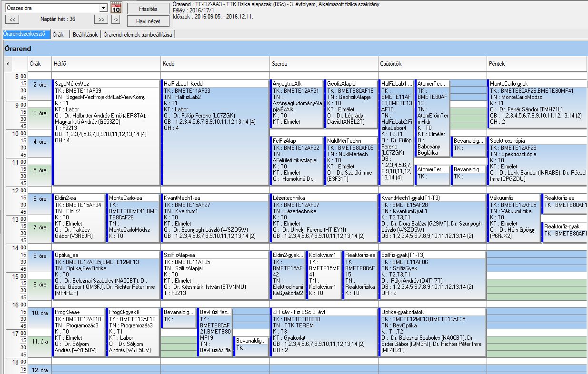
Task: Open the calendar date picker icon
Action: 116,8
